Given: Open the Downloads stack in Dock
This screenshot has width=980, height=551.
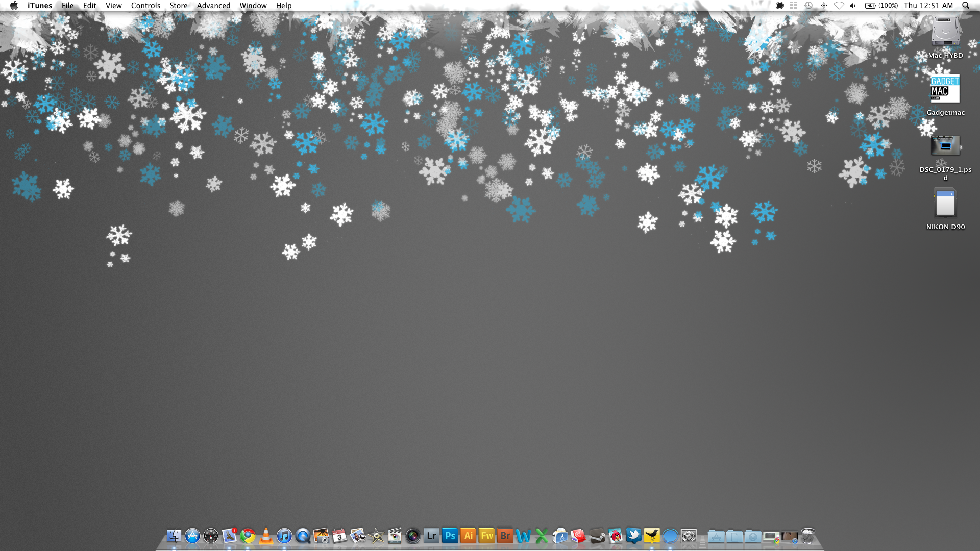Looking at the screenshot, I should pos(753,536).
